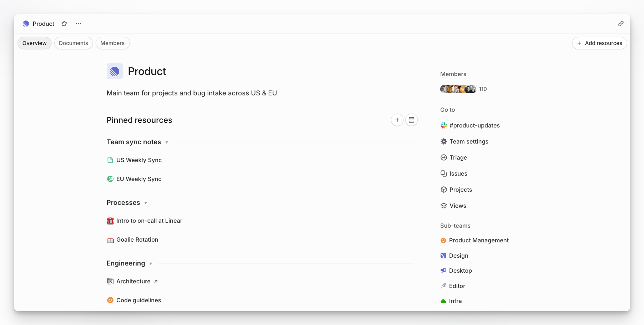644x325 pixels.
Task: Click the Views layers icon
Action: 444,206
